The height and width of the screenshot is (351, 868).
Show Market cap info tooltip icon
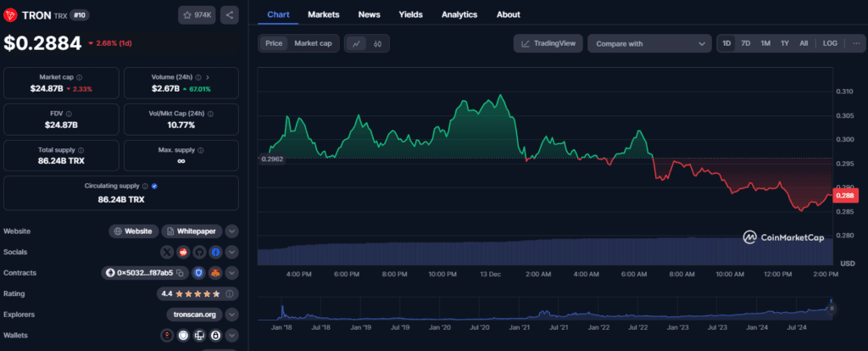79,77
